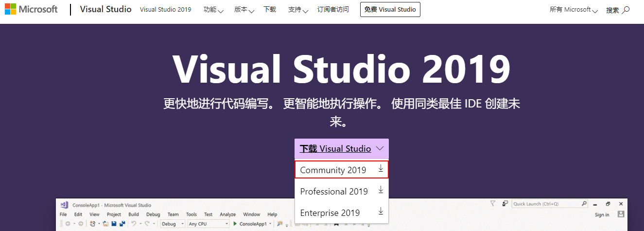
Task: Click the Visual Studio 2019 heading
Action: click(342, 70)
